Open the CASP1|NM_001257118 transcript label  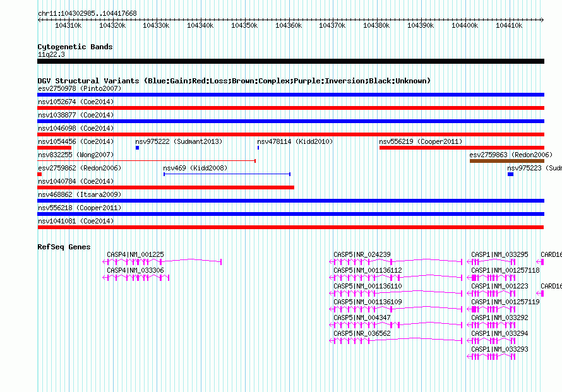(x=505, y=270)
